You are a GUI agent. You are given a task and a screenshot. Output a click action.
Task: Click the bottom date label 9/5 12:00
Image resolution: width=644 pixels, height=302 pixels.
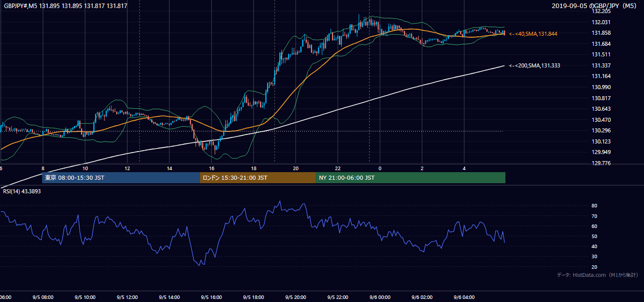(x=127, y=297)
